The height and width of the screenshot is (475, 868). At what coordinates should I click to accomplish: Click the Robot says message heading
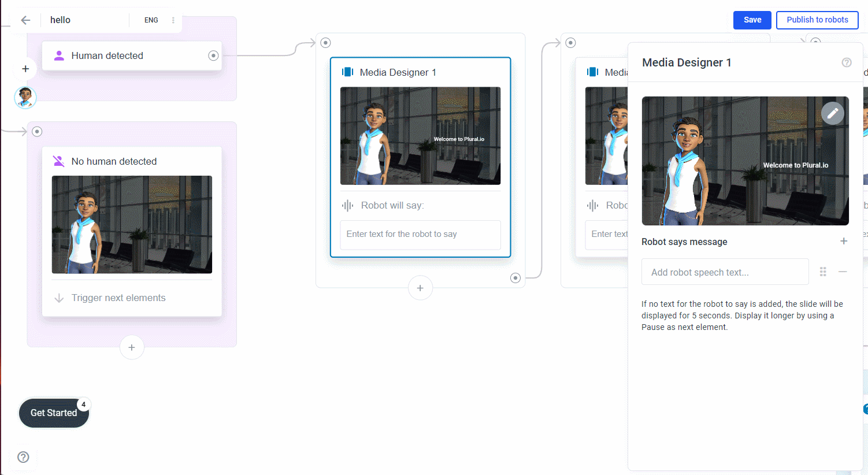coord(684,242)
